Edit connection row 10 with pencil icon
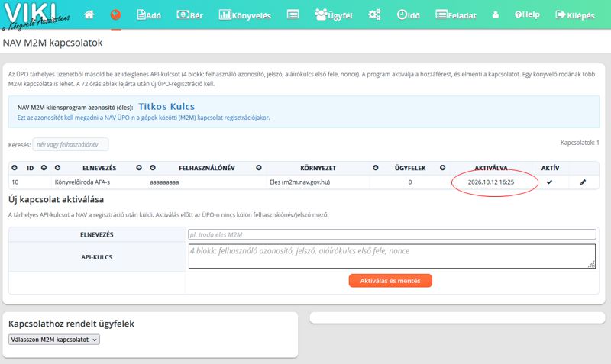Image resolution: width=611 pixels, height=364 pixels. (583, 182)
